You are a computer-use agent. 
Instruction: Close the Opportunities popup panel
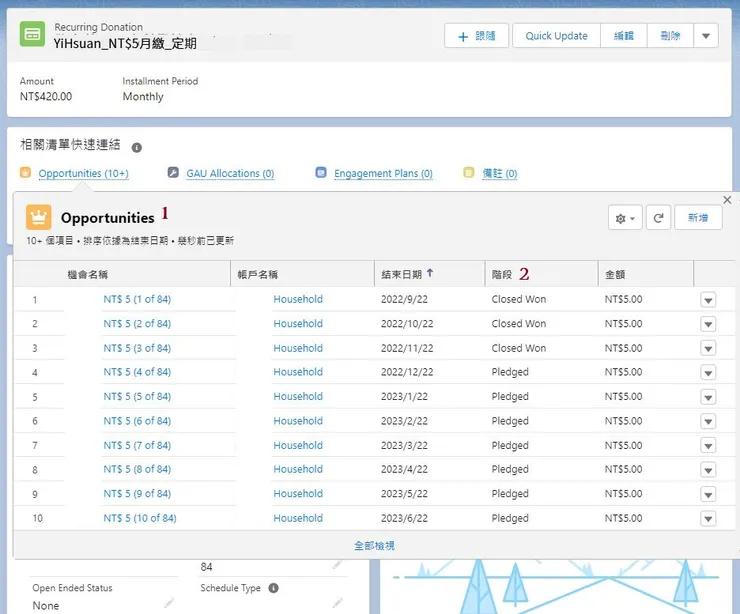coord(727,200)
